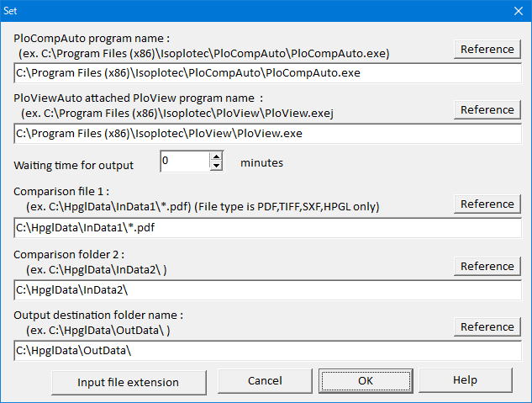Image resolution: width=532 pixels, height=403 pixels.
Task: Click the Comparison folder 2 path field
Action: click(x=264, y=289)
